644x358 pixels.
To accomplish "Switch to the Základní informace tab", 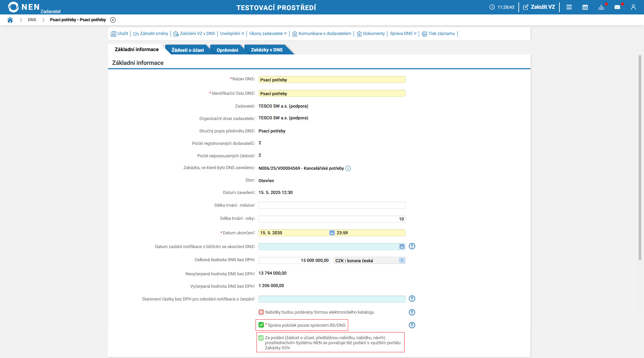I will click(x=137, y=49).
